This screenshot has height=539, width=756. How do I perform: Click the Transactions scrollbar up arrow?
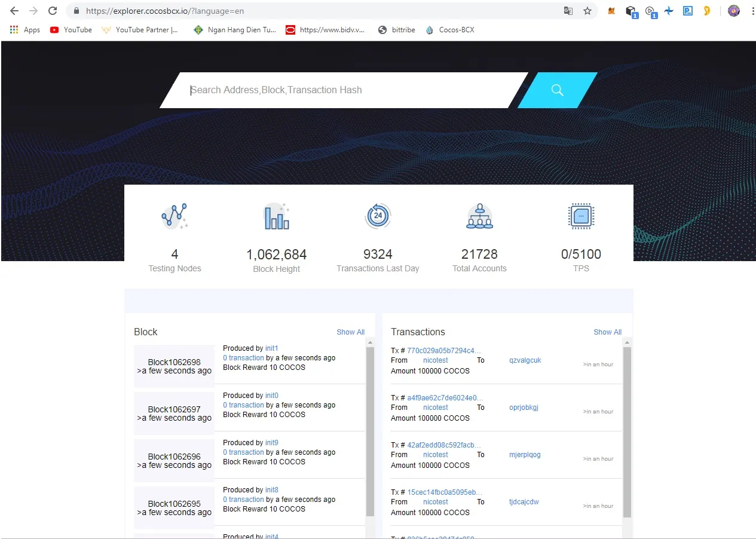[x=627, y=342]
